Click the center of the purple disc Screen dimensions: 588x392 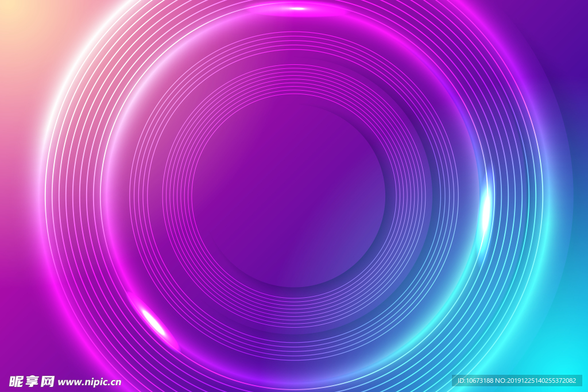[x=289, y=191]
